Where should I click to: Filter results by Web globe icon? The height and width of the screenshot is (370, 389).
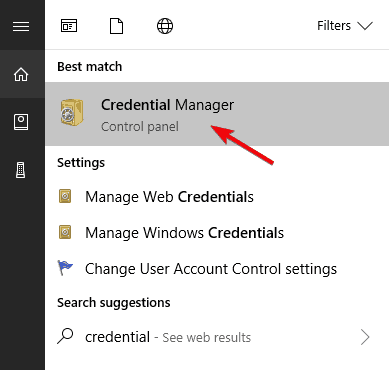(x=165, y=26)
